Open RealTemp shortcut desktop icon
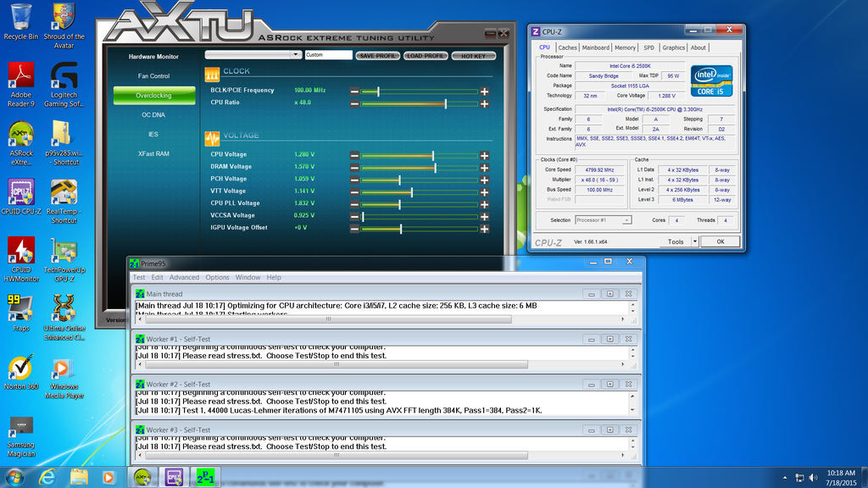This screenshot has height=488, width=868. coord(64,202)
